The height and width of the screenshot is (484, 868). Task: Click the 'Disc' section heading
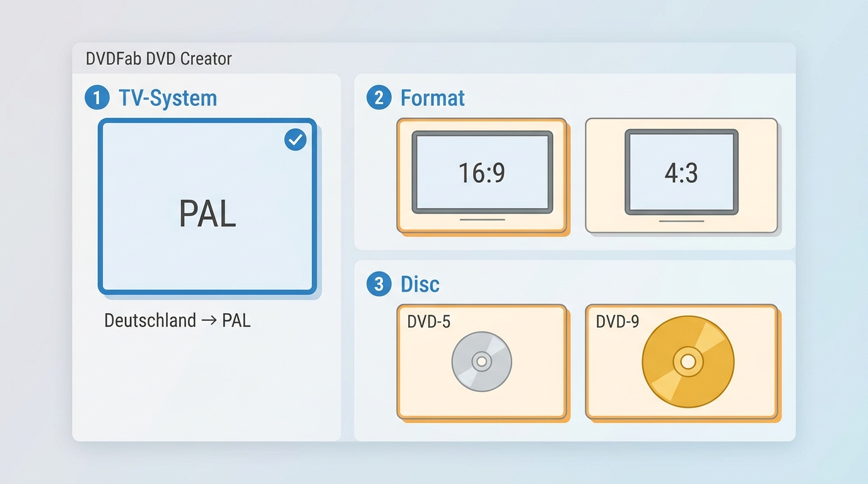(x=420, y=284)
